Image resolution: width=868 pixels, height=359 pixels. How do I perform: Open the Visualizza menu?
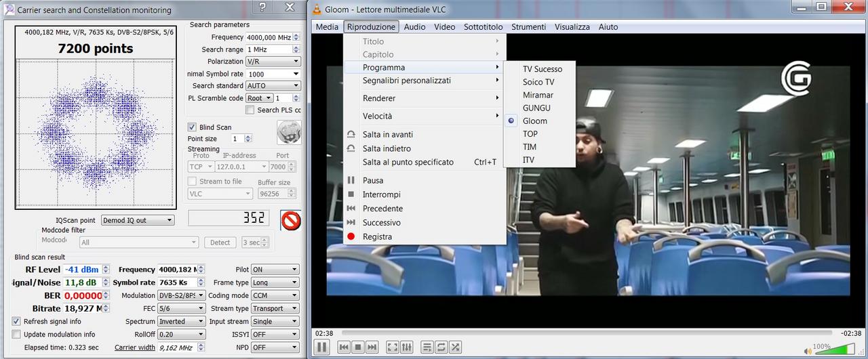click(x=572, y=26)
